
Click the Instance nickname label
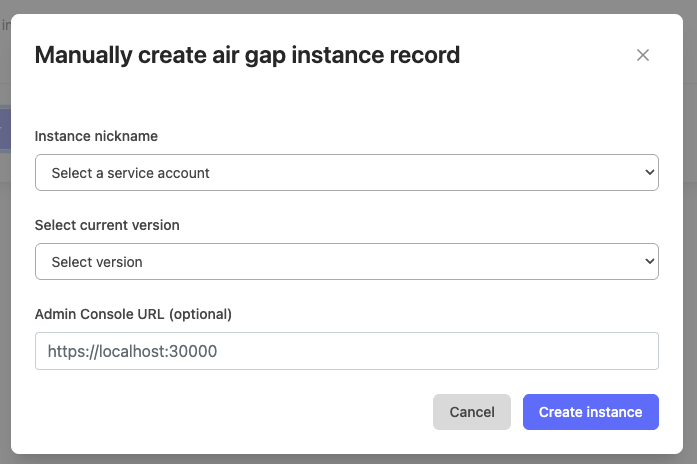click(96, 136)
